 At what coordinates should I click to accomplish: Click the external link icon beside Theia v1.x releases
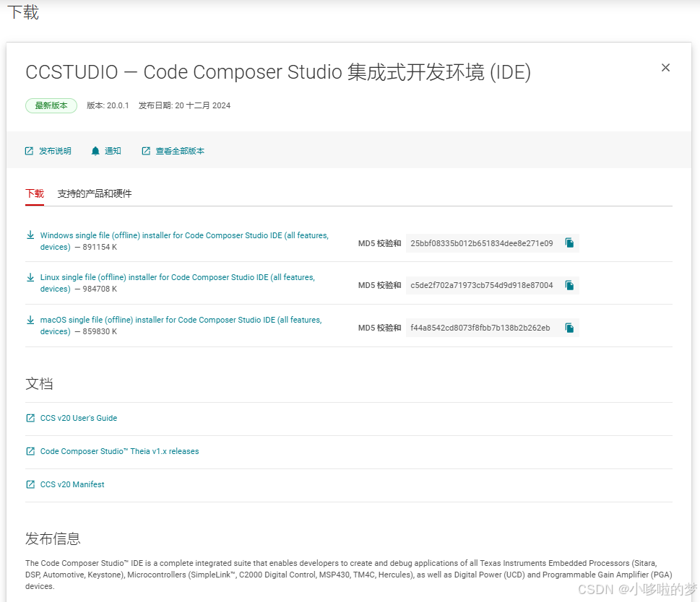point(30,451)
